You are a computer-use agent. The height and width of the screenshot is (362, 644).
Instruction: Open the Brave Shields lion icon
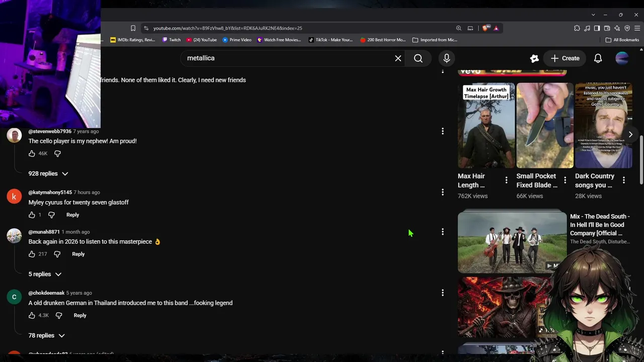coord(485,28)
